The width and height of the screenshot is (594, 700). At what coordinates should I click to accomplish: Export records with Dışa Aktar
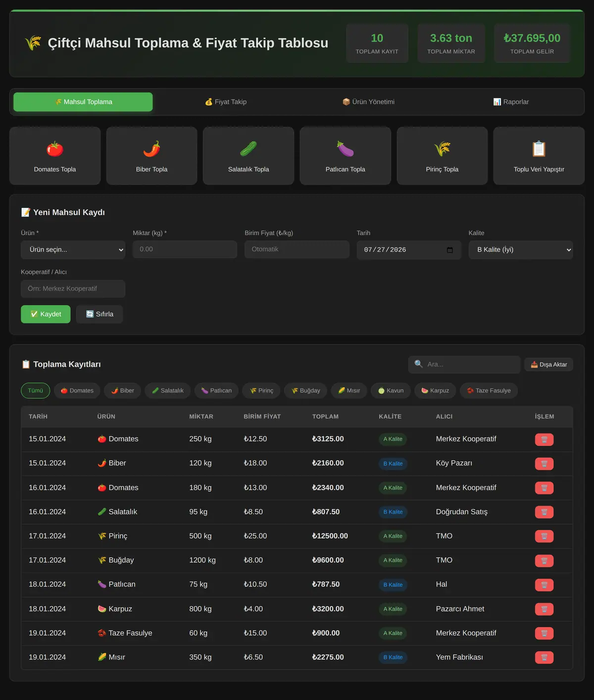(x=548, y=365)
